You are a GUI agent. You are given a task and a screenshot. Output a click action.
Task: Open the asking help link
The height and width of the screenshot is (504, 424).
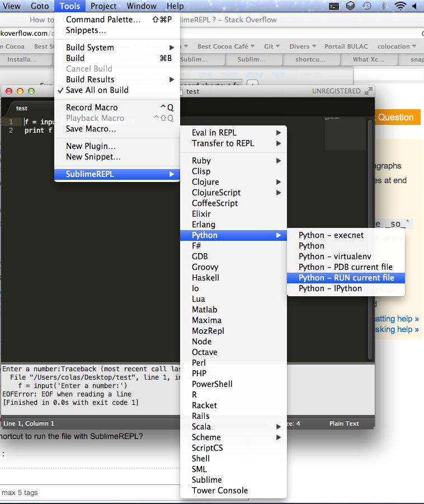point(397,329)
